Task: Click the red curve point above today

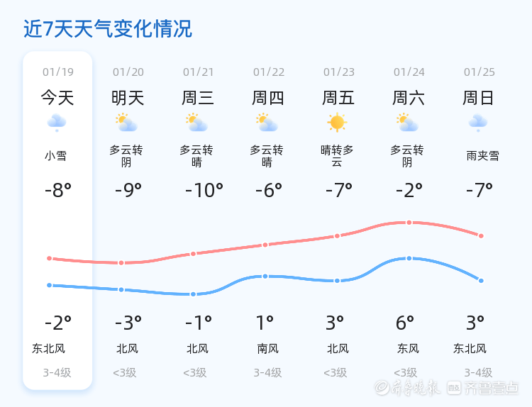Action: tap(50, 258)
